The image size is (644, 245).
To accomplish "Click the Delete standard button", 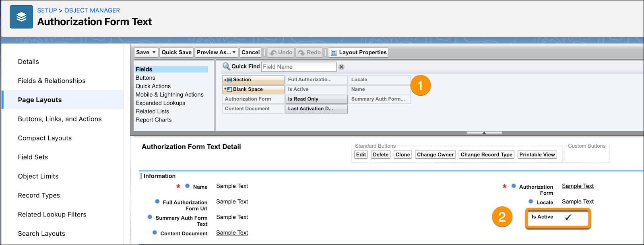I will (x=380, y=154).
